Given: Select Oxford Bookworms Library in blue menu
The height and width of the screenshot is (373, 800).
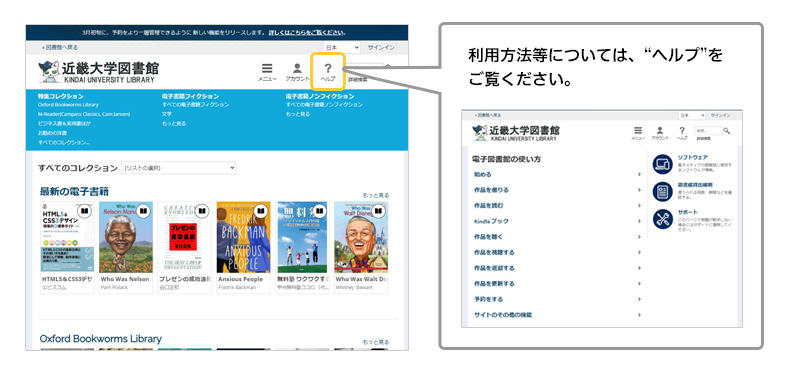Looking at the screenshot, I should [68, 105].
